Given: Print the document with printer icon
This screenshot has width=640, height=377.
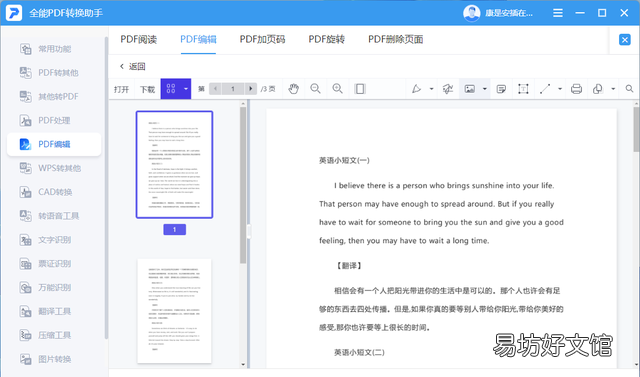Looking at the screenshot, I should pos(576,89).
